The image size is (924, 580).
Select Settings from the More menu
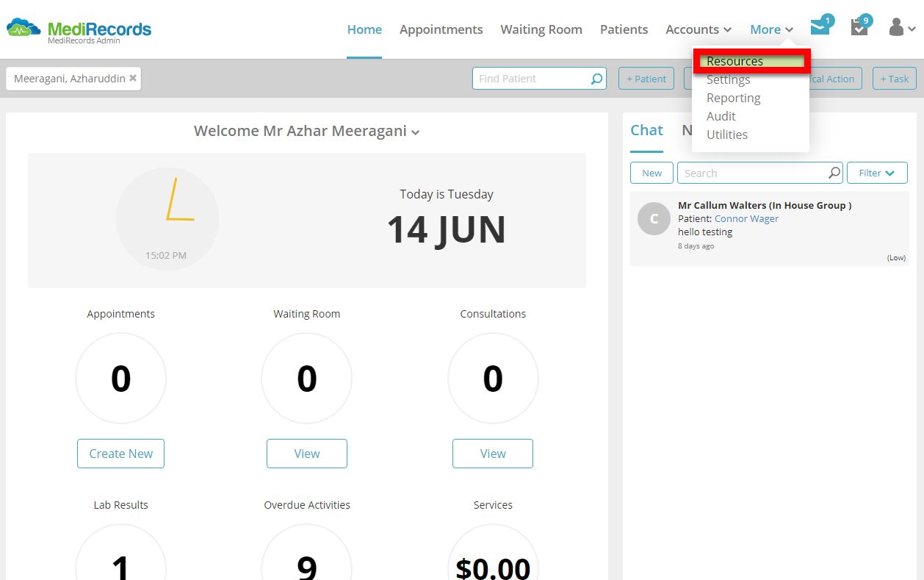(729, 79)
